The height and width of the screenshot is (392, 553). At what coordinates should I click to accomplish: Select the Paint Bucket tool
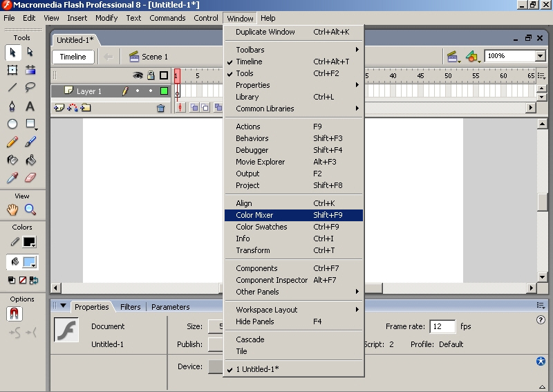pos(30,160)
